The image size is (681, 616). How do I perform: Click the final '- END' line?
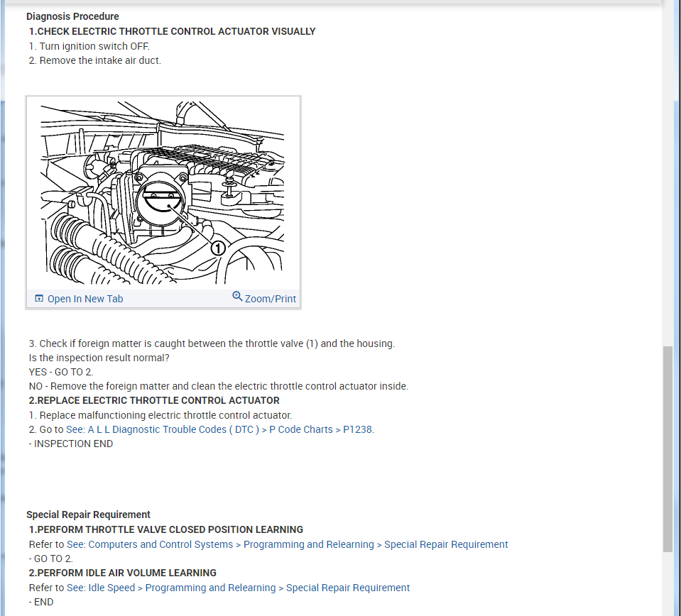coord(40,602)
